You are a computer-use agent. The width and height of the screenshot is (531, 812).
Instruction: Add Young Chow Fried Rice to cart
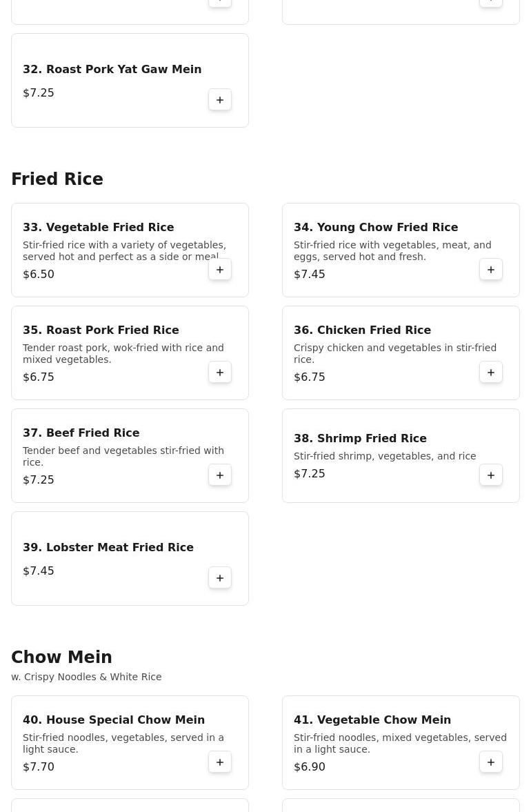pos(491,270)
